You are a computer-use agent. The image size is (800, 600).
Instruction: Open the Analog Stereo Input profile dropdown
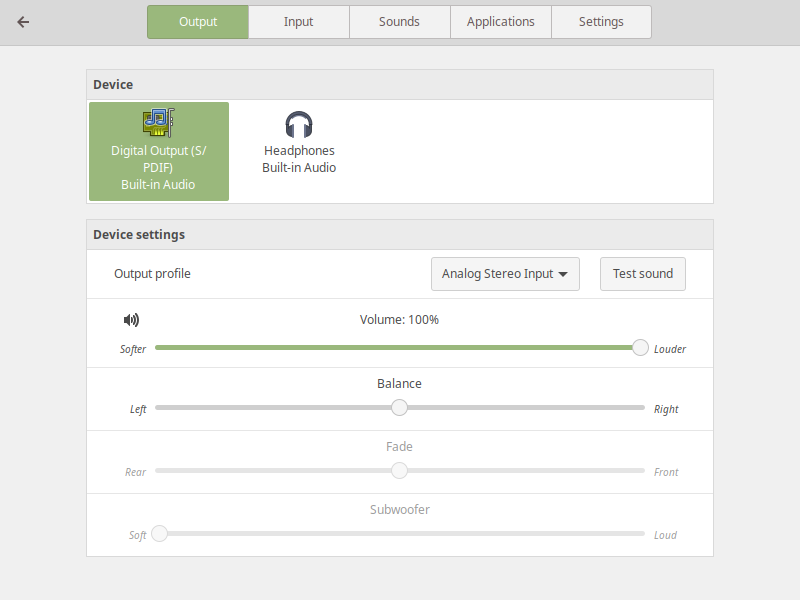click(x=505, y=274)
